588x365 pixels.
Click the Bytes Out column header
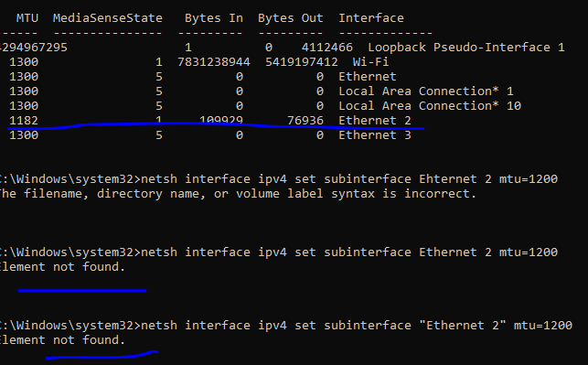point(290,18)
